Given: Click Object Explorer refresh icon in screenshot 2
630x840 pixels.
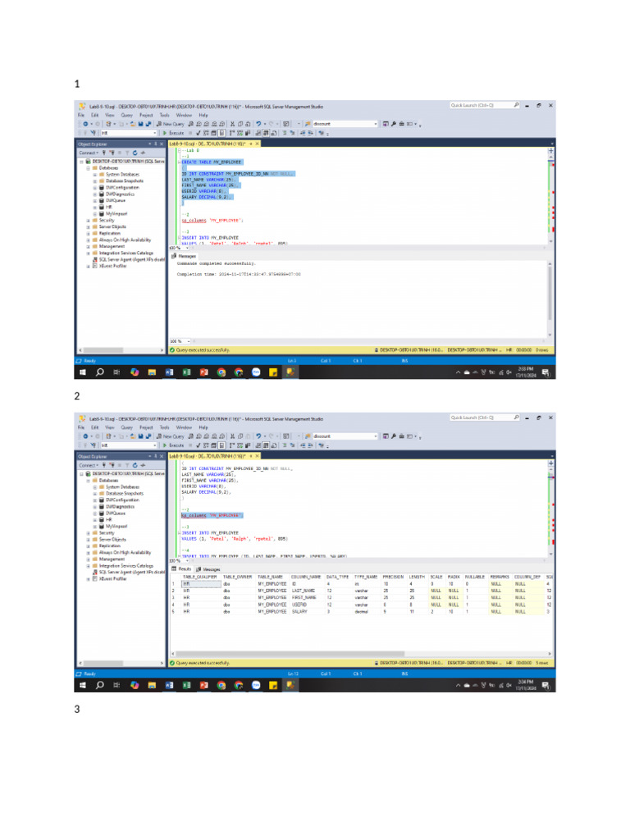Looking at the screenshot, I should [135, 465].
